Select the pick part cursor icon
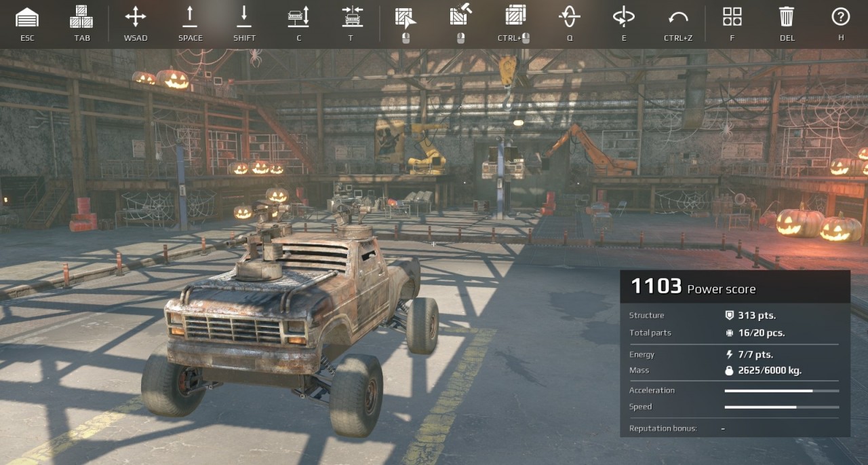Image resolution: width=868 pixels, height=465 pixels. [x=406, y=17]
